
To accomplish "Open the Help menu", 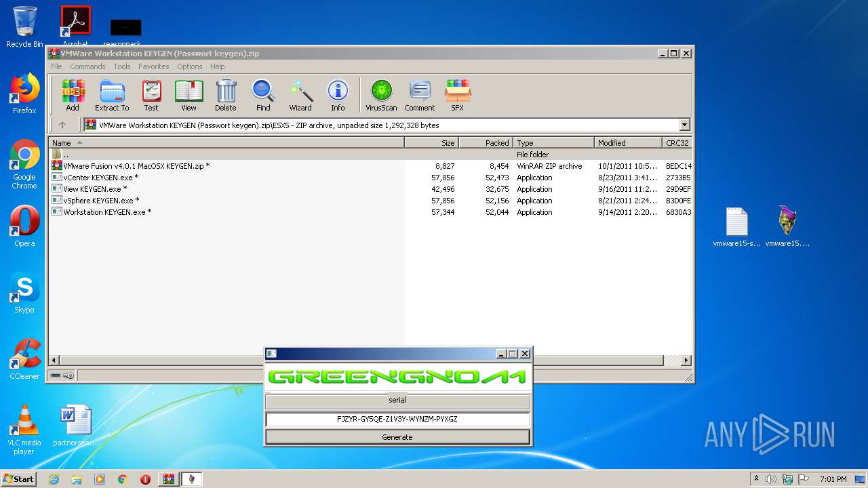I will tap(217, 66).
